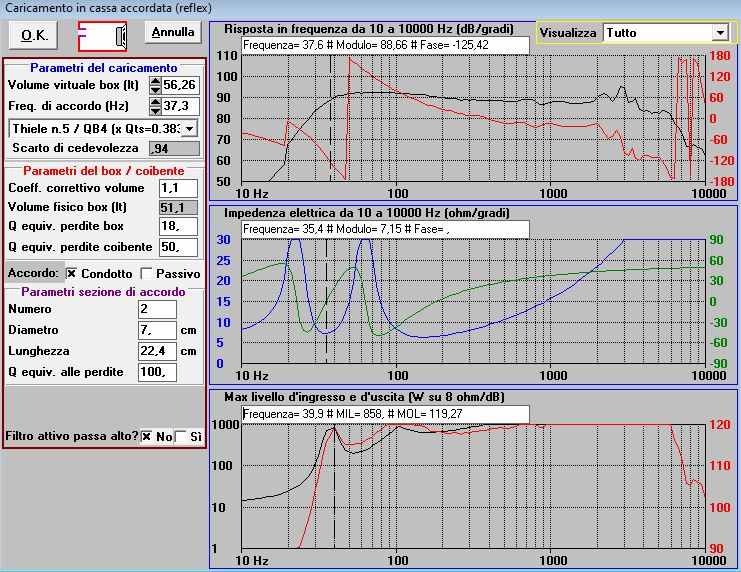Click the Volume fisico box value 51,1

[x=178, y=207]
